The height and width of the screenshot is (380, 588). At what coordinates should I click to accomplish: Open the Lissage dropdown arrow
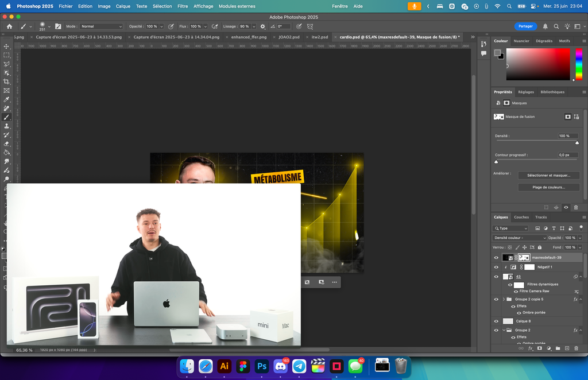point(254,26)
